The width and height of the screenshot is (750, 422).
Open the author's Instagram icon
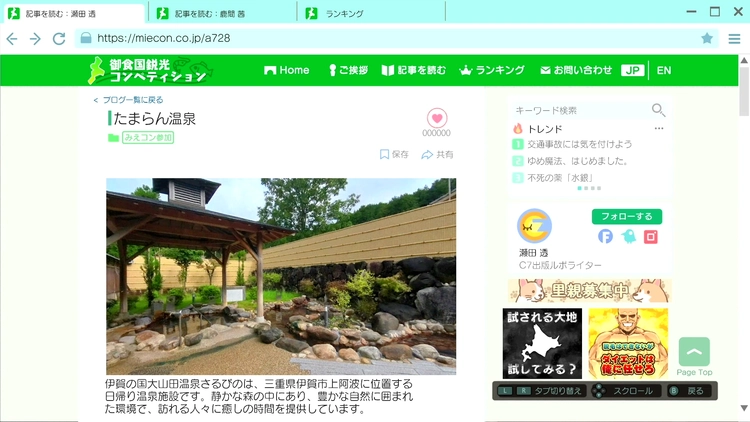point(651,237)
